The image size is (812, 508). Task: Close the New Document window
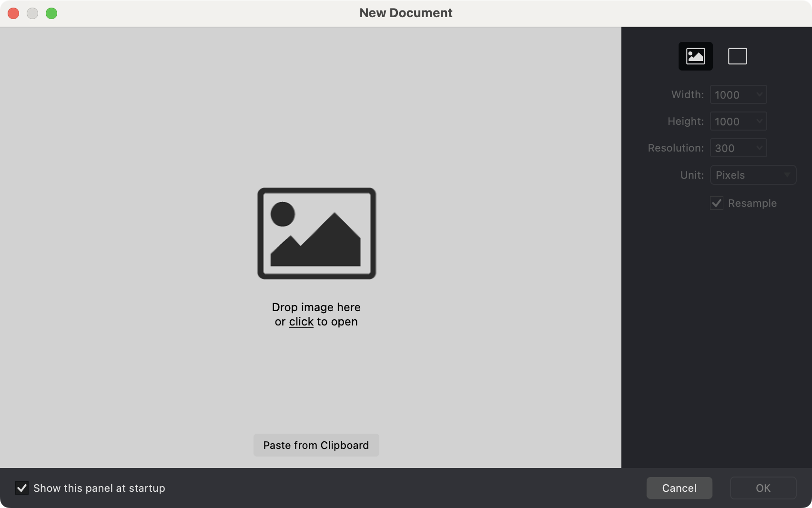tap(13, 13)
